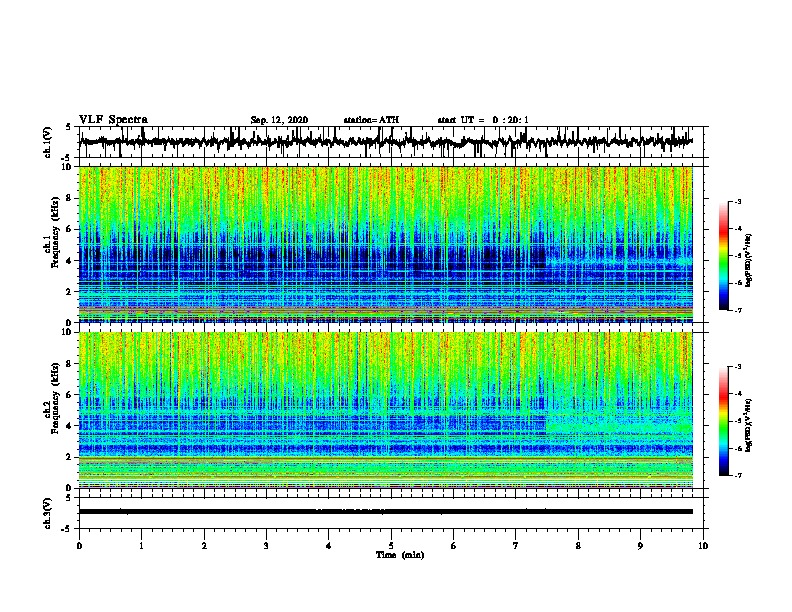Click time axis tick label "5"

[x=391, y=546]
